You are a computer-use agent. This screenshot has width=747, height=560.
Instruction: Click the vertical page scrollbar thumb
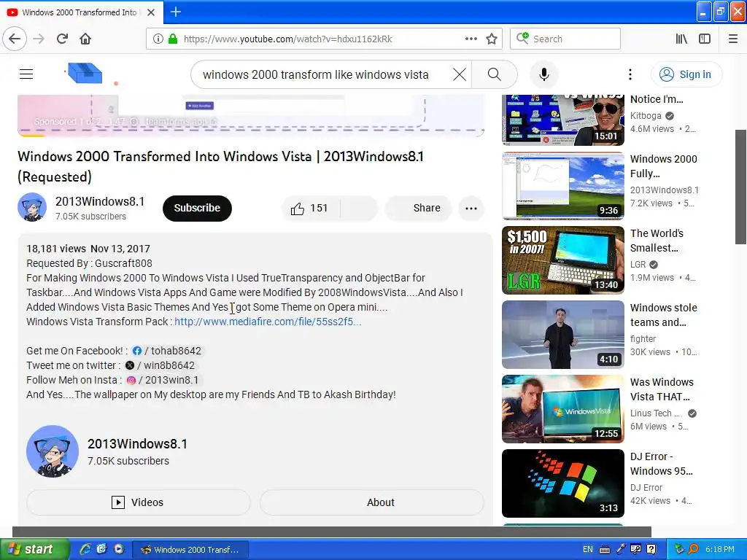[741, 186]
